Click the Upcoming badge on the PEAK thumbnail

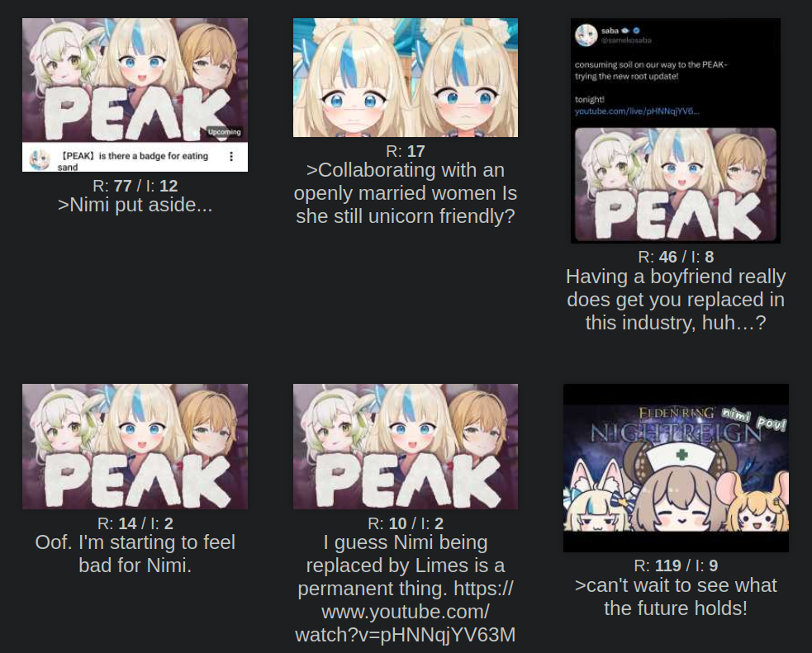tap(224, 132)
